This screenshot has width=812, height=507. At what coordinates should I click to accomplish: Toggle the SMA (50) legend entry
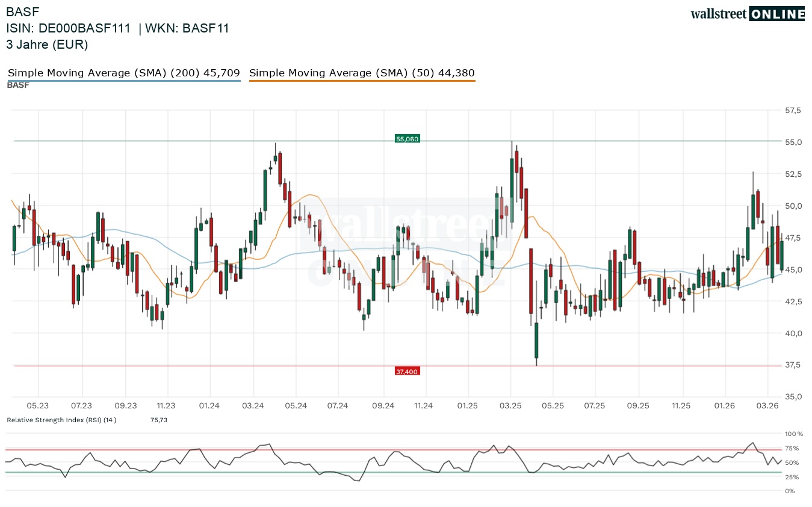click(362, 73)
